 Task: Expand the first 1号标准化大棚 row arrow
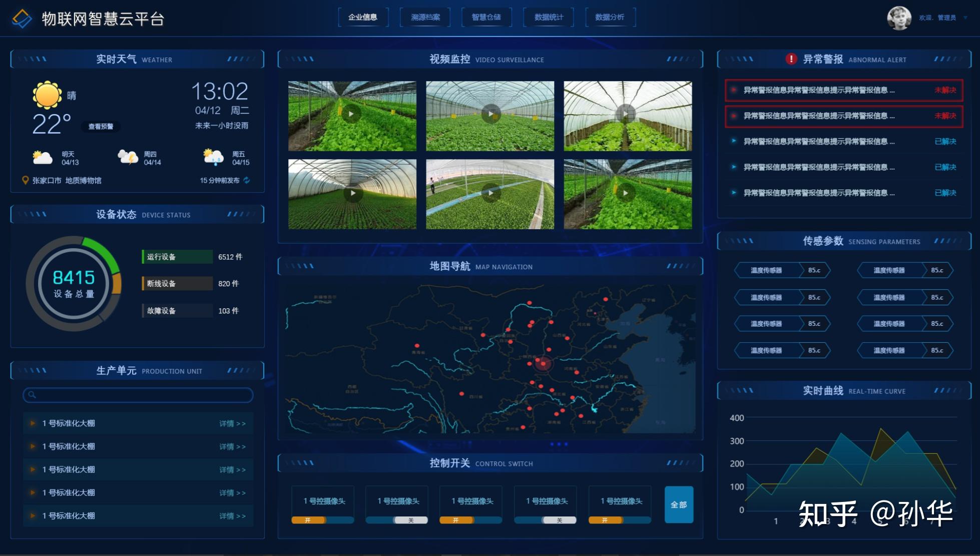[x=33, y=423]
